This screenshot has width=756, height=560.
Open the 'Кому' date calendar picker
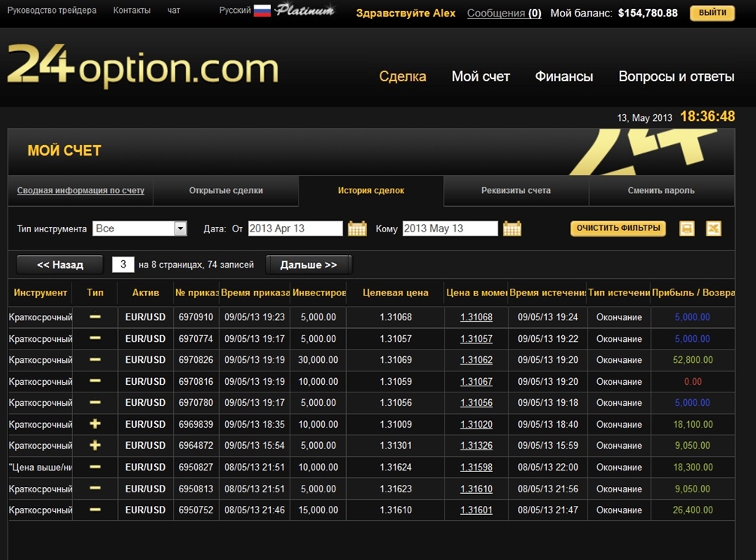pos(512,229)
